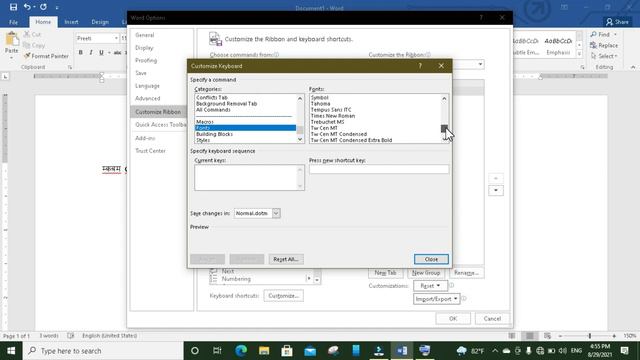Click the Reset All button
640x360 pixels.
(x=286, y=259)
